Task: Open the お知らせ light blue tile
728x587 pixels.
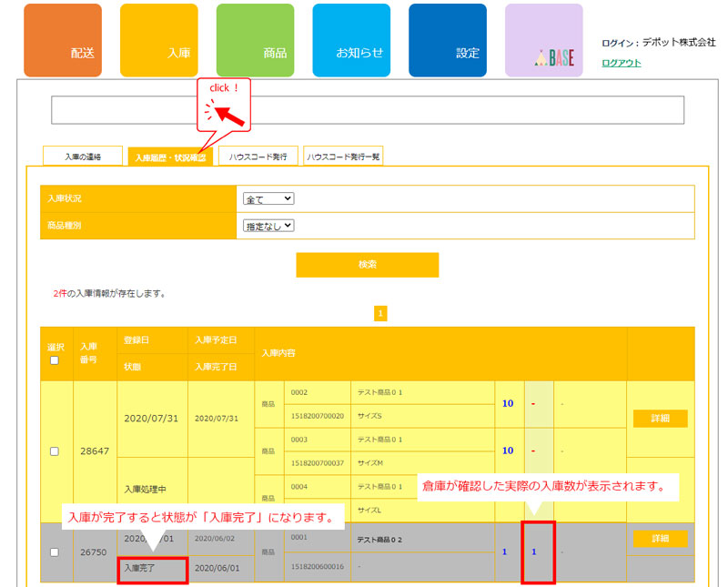Action: pyautogui.click(x=351, y=40)
